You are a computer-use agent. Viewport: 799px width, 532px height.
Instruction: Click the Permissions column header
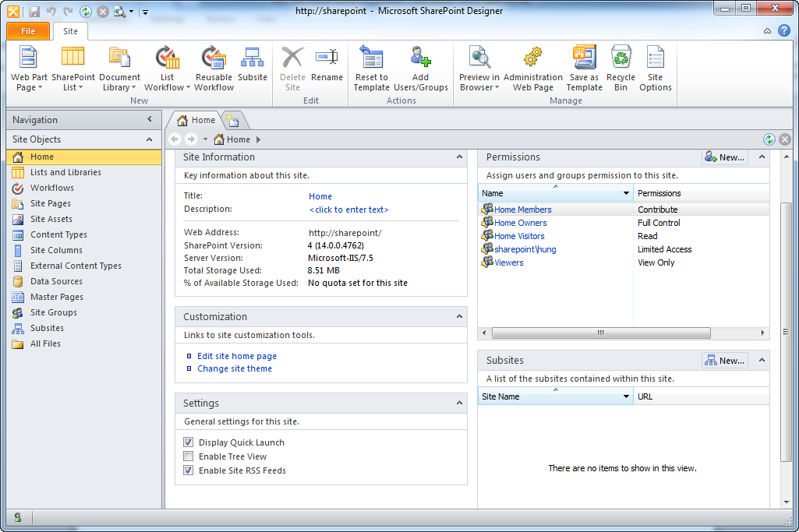(701, 193)
